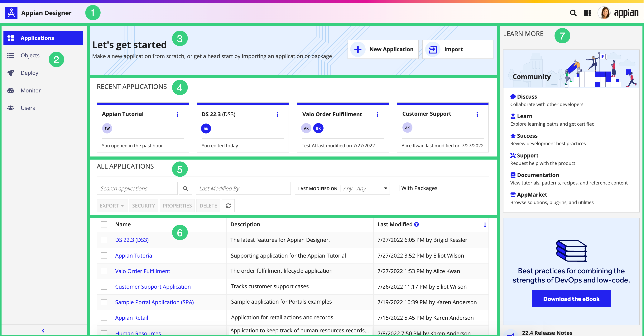Click the EW avatar on Appian Tutorial card
The width and height of the screenshot is (644, 336).
click(107, 128)
